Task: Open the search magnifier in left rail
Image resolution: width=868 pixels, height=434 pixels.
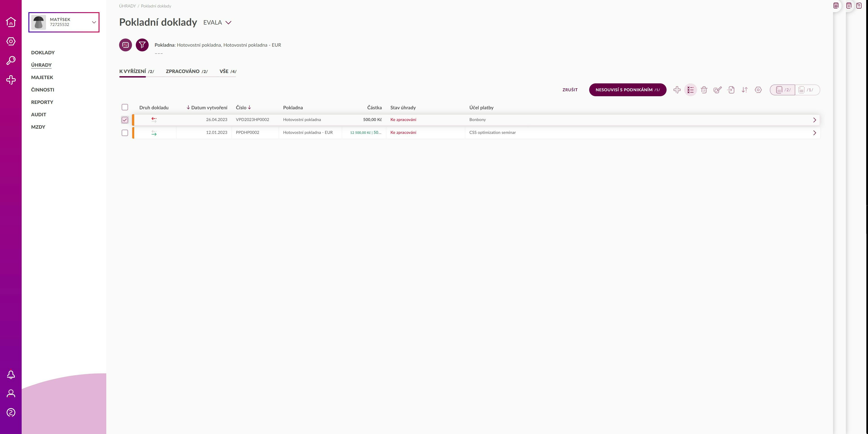Action: coord(11,61)
